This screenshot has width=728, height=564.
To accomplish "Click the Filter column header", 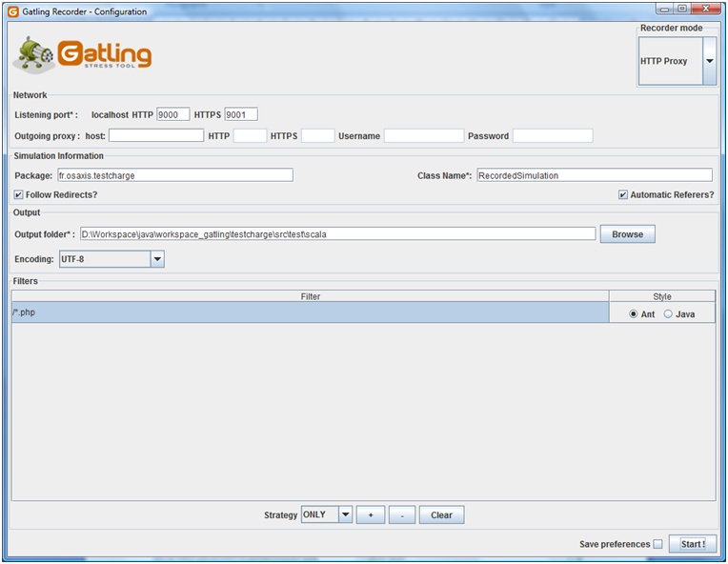I will pos(310,296).
